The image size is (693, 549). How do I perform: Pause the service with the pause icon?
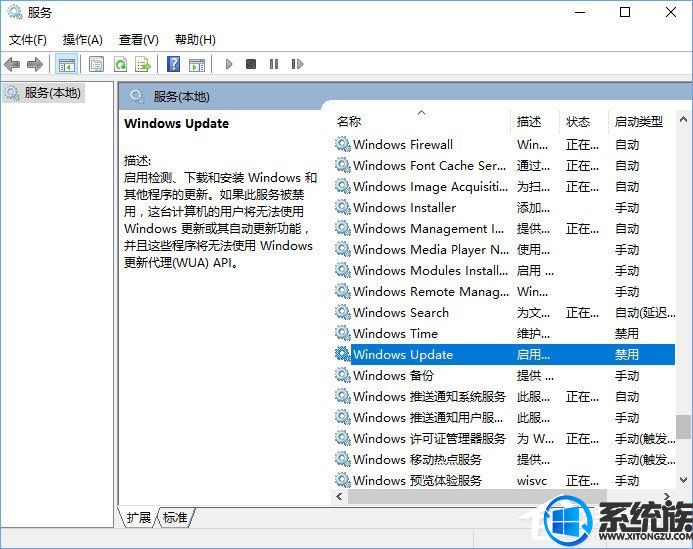[x=274, y=65]
